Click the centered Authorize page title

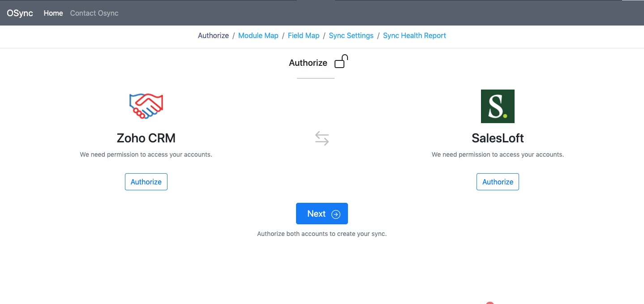click(308, 63)
